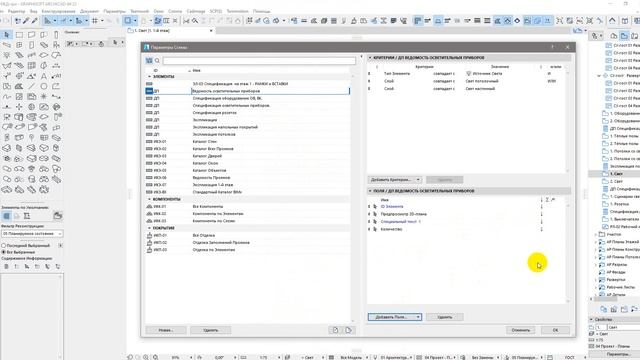
Task: Collapse the ЭЛЕМЕНТЫ group in scheme list
Action: 149,76
